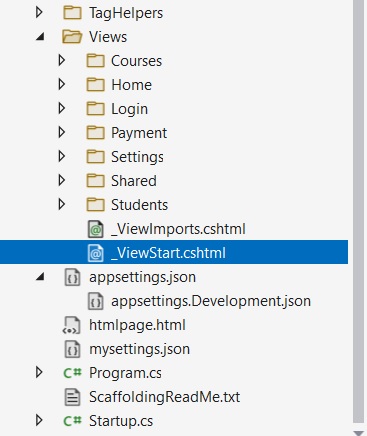Click the appsettings.json braces icon
The image size is (367, 436).
point(72,277)
